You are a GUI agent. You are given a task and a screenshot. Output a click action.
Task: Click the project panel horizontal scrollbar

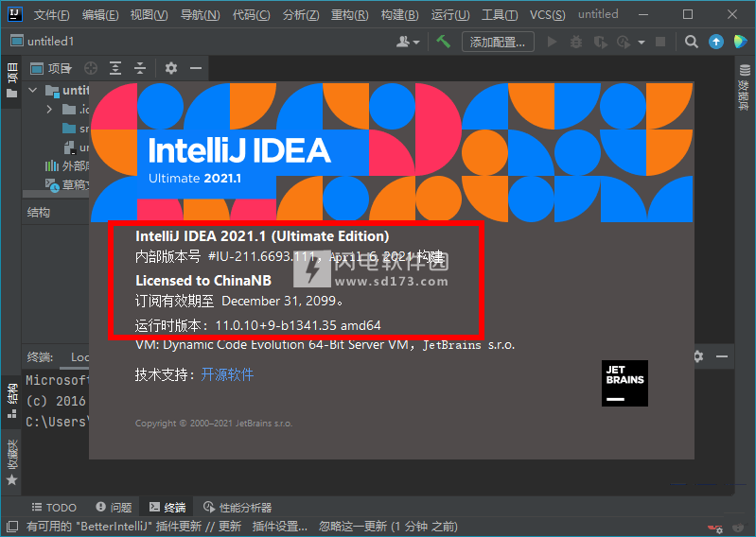pos(56,194)
